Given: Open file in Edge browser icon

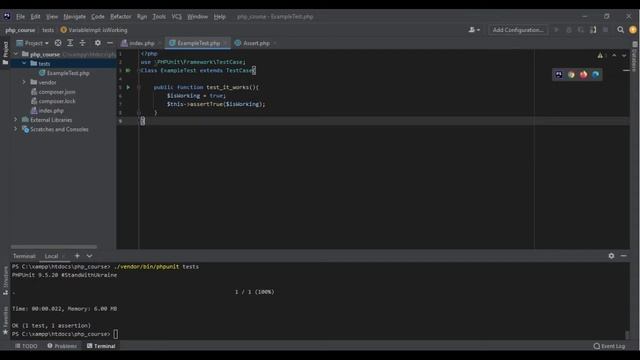Looking at the screenshot, I should (596, 75).
